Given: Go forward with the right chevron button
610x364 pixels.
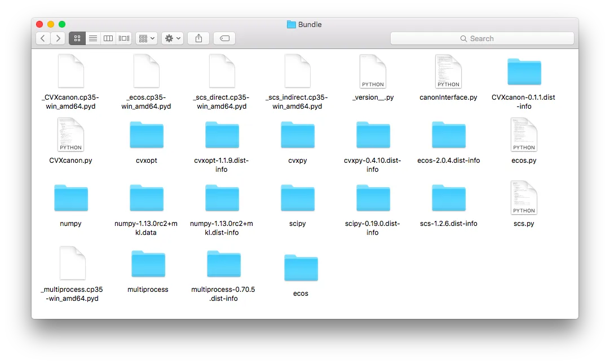Looking at the screenshot, I should click(58, 38).
